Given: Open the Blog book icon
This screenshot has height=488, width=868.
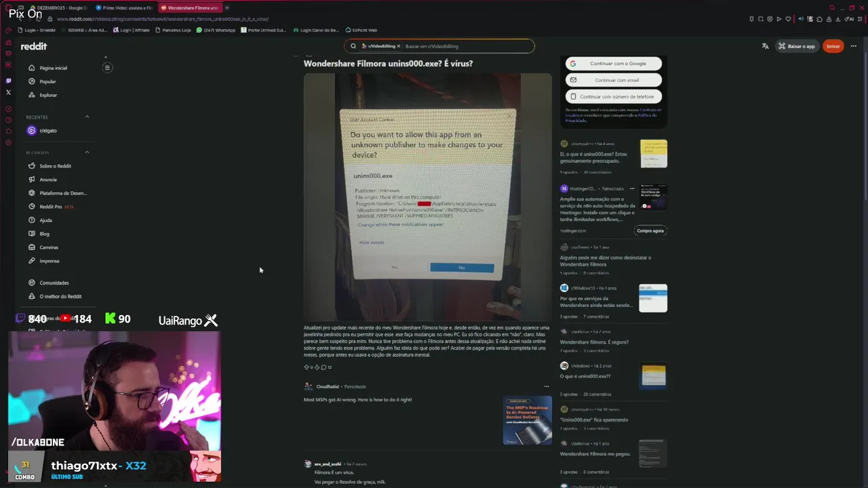Looking at the screenshot, I should pos(32,234).
